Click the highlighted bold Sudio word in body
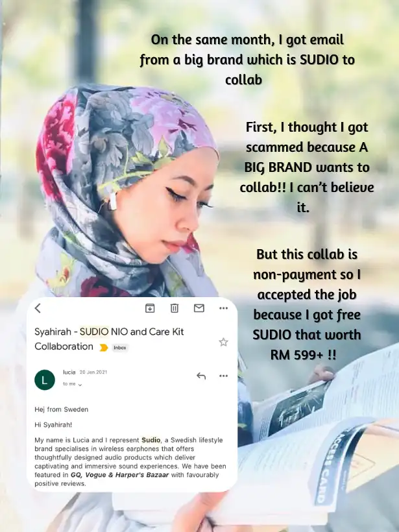The width and height of the screenshot is (399, 532). point(151,440)
